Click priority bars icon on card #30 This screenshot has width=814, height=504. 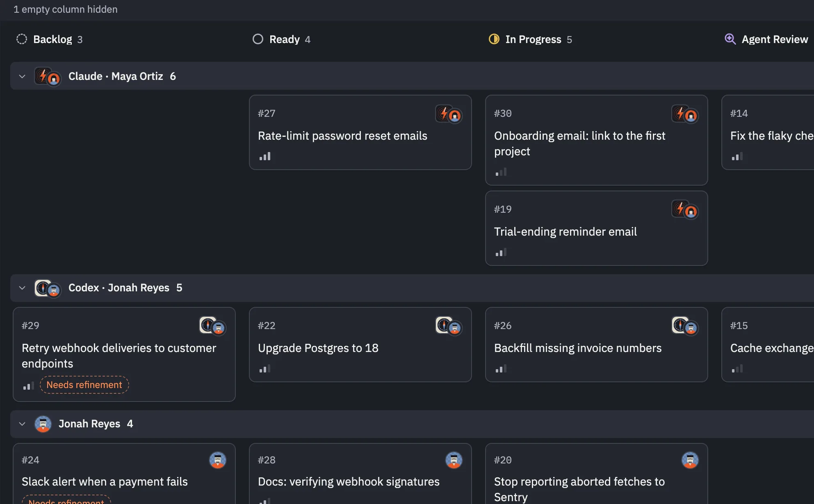pos(501,172)
